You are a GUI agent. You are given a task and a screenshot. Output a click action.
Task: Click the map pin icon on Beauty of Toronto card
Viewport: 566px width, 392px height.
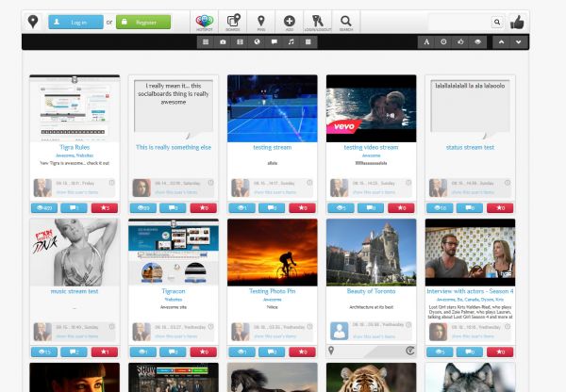coord(331,351)
